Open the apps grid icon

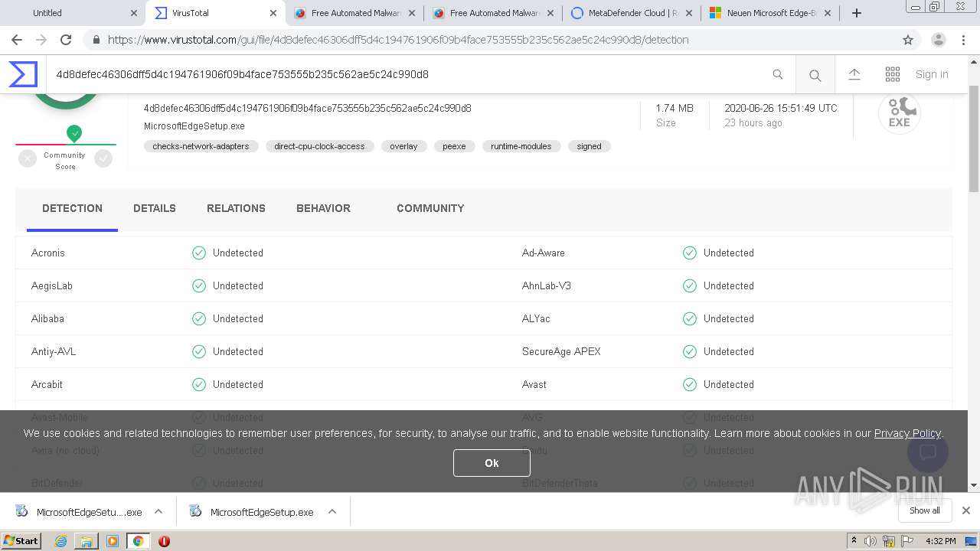point(893,74)
